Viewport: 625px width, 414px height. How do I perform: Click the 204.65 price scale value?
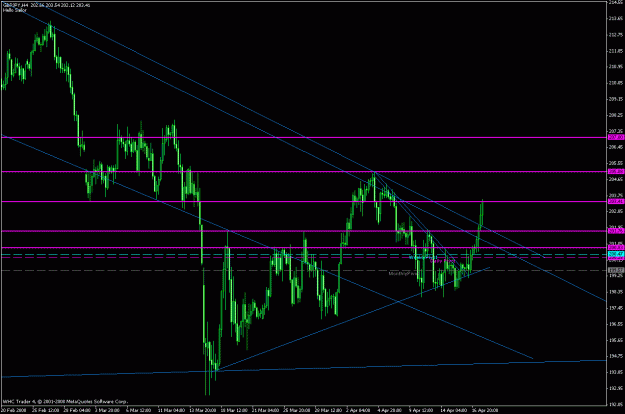tap(616, 179)
